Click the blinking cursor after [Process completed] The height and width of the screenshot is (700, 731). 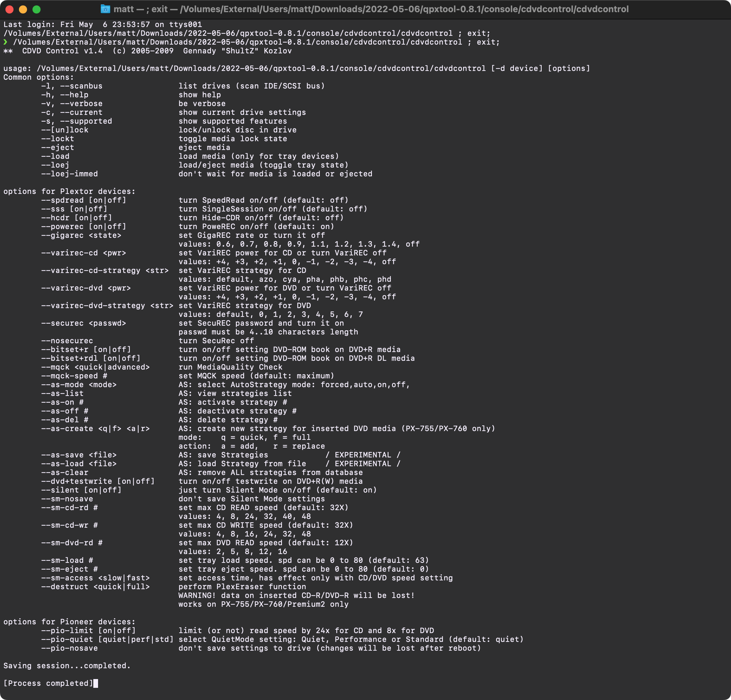tap(95, 683)
